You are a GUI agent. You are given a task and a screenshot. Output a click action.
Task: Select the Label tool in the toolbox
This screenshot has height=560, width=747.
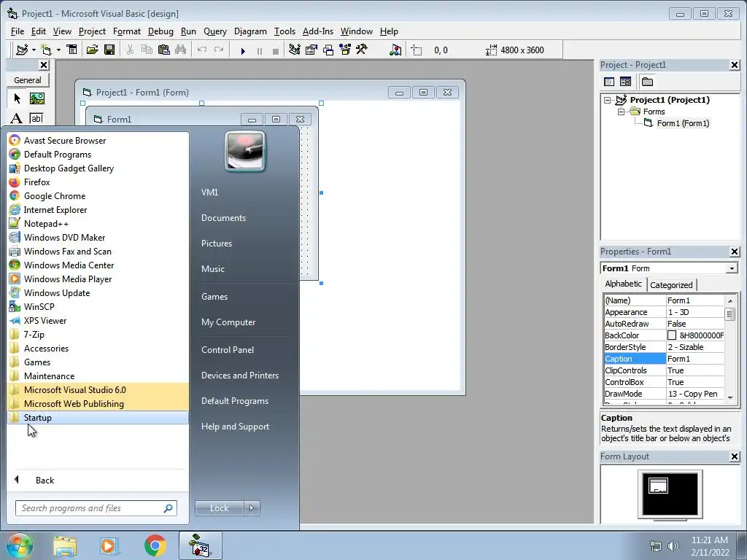17,117
